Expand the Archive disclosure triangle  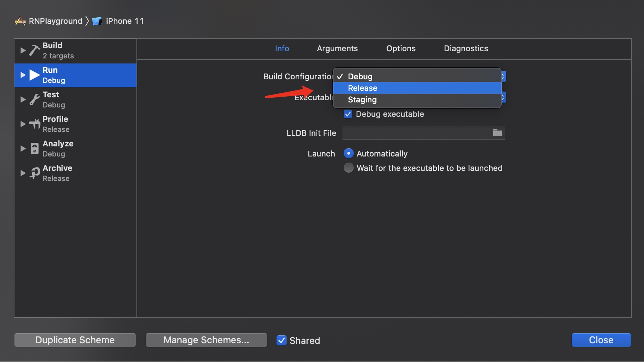tap(23, 173)
